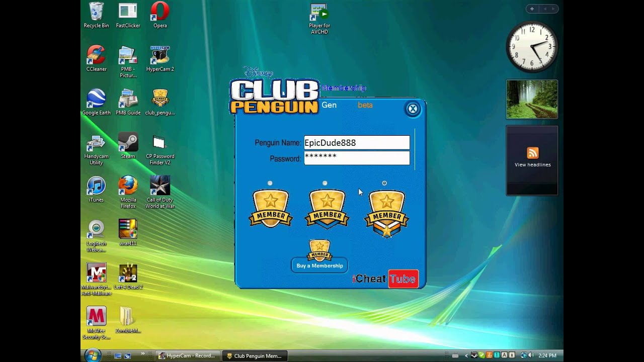Open the Logitech Webcam icon
This screenshot has width=644, height=362.
[x=96, y=236]
